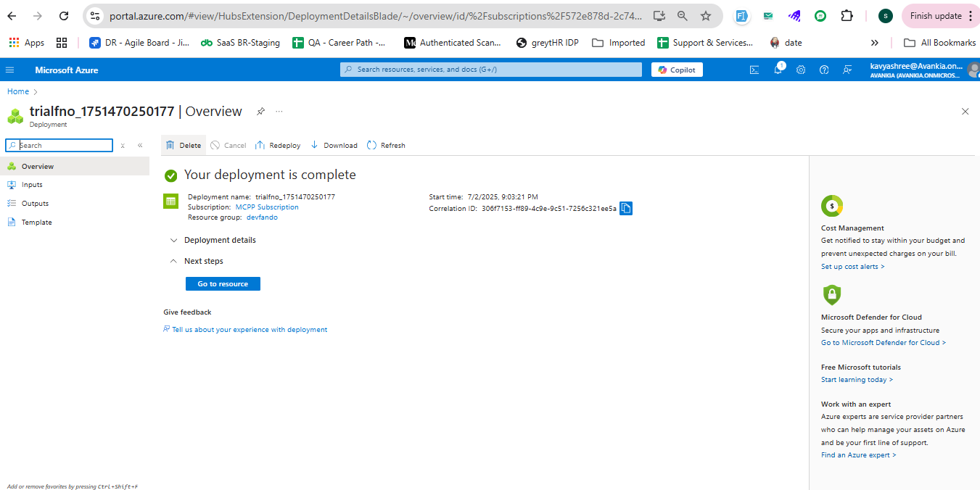
Task: Click the Go to resource button
Action: pos(223,284)
